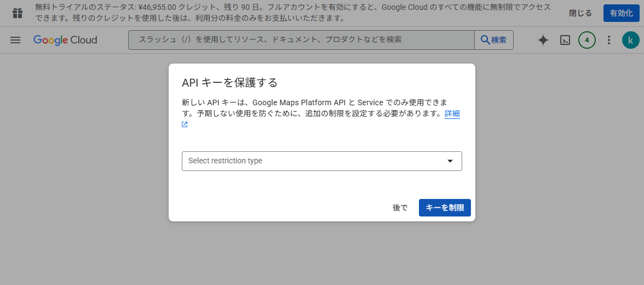644x285 pixels.
Task: Click the 有効化 button to activate account
Action: pos(621,13)
